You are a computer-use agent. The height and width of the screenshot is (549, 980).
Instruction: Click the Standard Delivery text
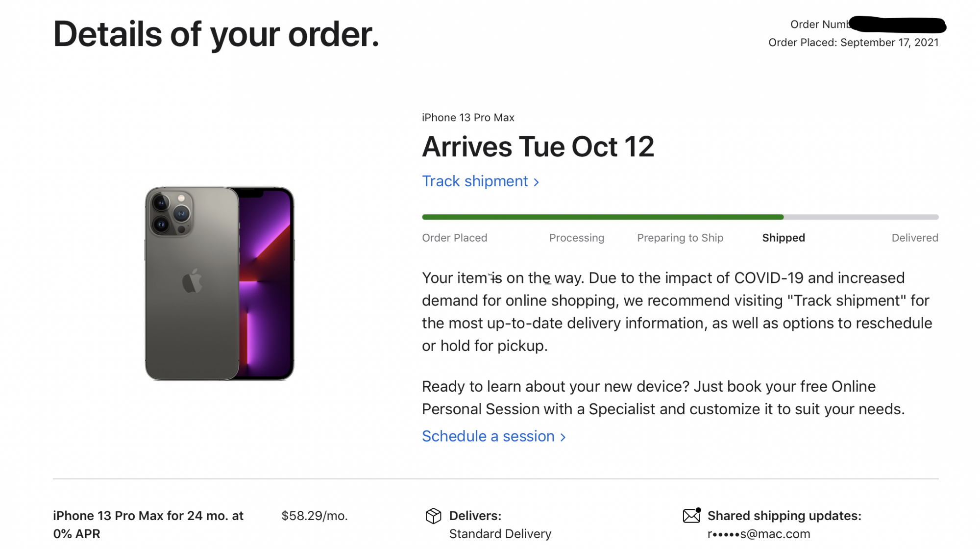[500, 534]
